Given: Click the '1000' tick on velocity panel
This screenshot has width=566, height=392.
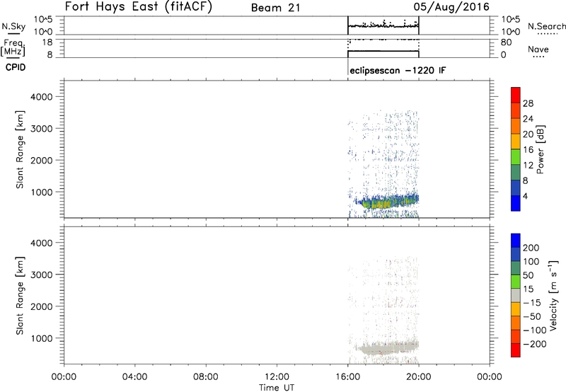Looking at the screenshot, I should tap(42, 338).
